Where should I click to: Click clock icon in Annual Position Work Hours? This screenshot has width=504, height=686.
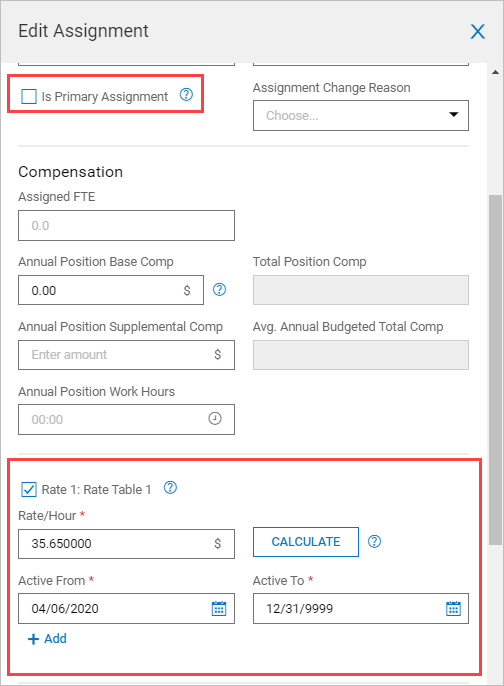(x=214, y=419)
